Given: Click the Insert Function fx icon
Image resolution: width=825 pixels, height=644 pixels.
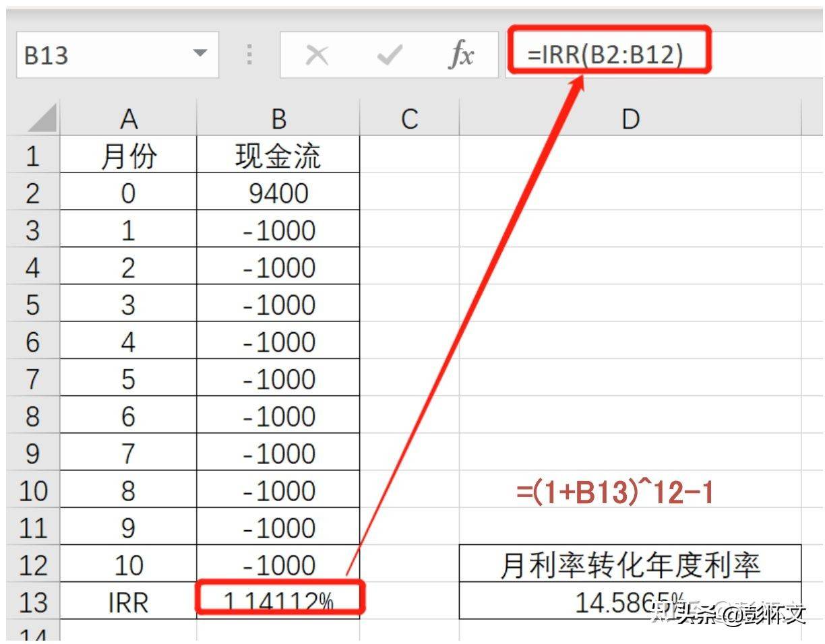Looking at the screenshot, I should (x=462, y=55).
